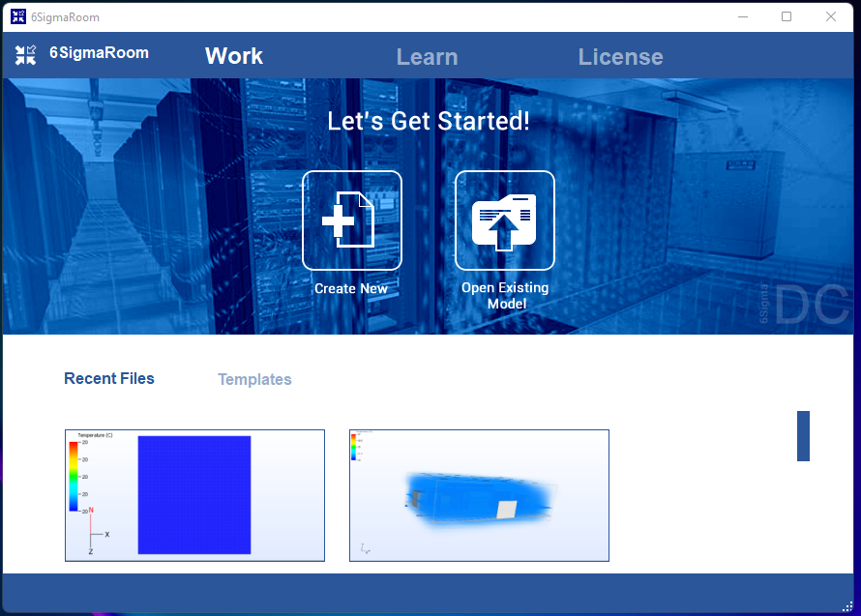This screenshot has height=616, width=861.
Task: Open the License tab
Action: coord(620,57)
